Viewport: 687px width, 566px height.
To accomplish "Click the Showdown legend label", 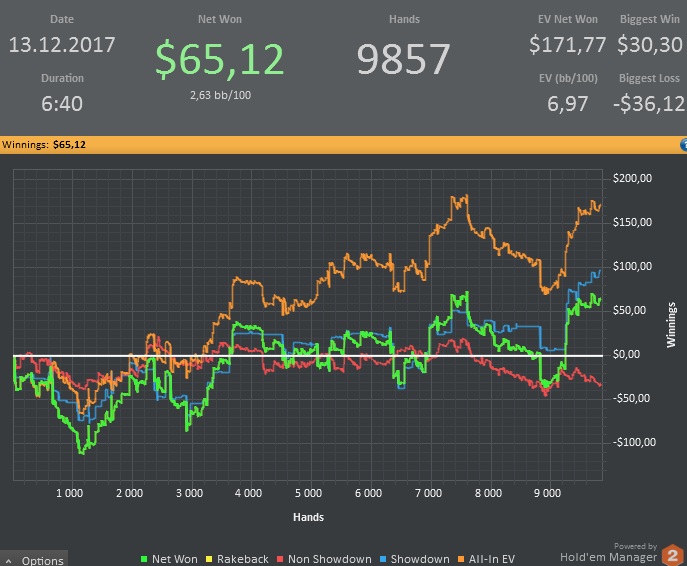I will (x=420, y=559).
